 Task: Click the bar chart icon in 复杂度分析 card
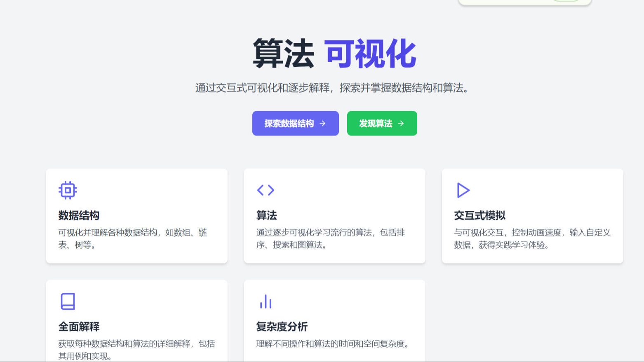266,301
